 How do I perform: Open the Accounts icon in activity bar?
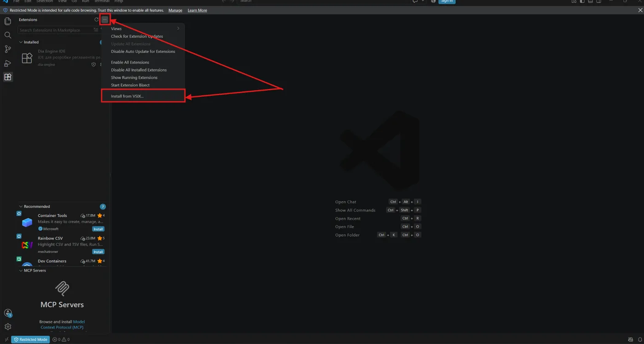tap(8, 313)
